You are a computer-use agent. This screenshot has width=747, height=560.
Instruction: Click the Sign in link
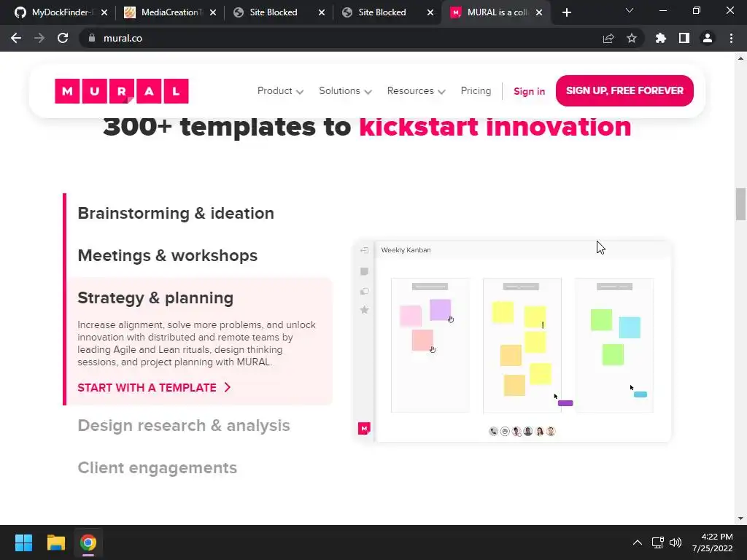[x=529, y=91]
